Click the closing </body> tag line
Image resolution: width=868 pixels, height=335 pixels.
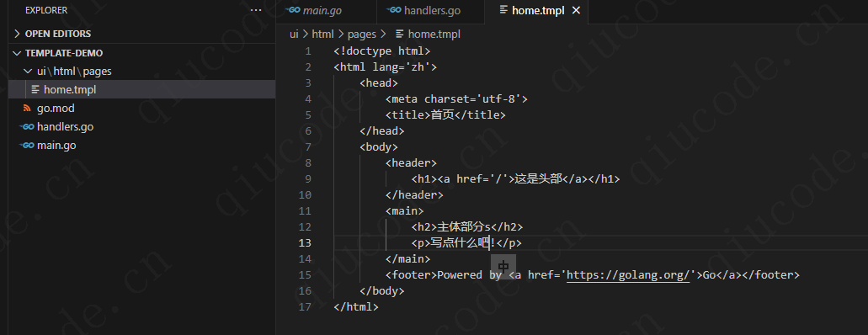(x=382, y=290)
